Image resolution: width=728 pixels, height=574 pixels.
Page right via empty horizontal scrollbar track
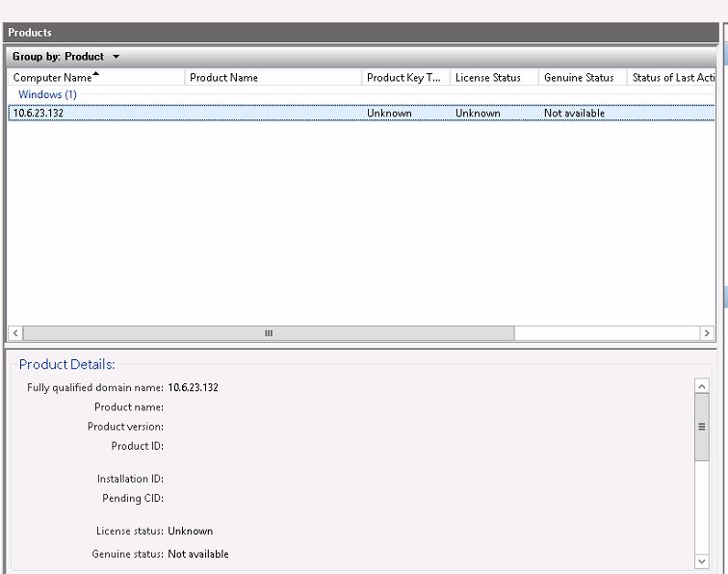click(x=607, y=333)
